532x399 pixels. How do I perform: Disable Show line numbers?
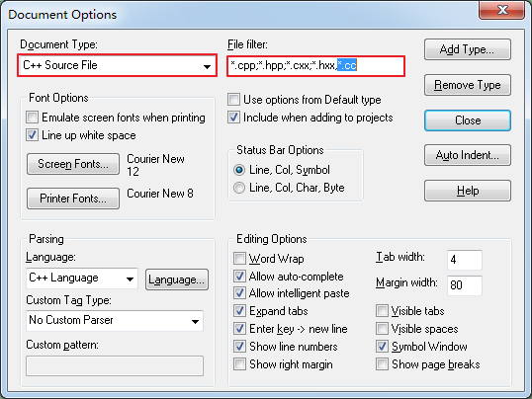click(x=239, y=347)
